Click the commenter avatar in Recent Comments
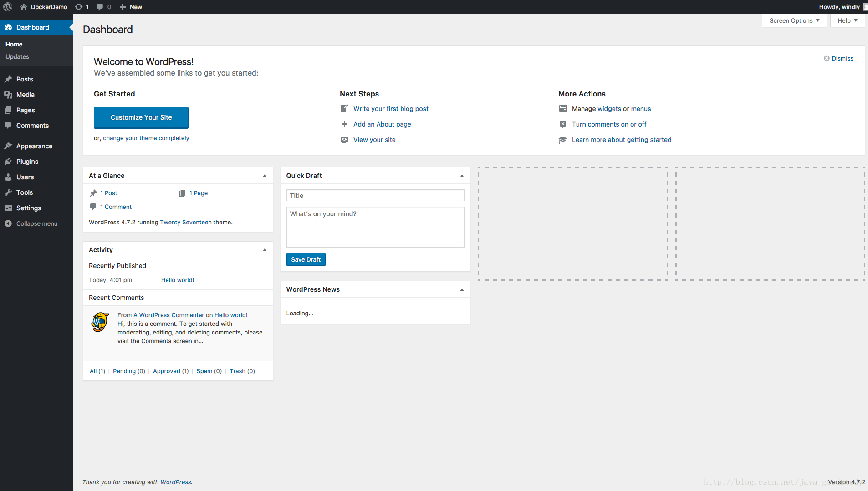 pos(100,322)
